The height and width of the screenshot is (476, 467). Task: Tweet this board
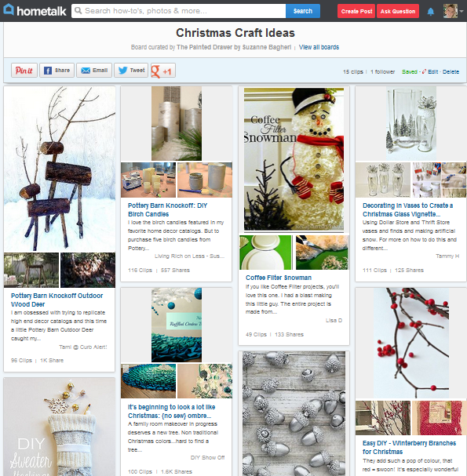tap(131, 71)
